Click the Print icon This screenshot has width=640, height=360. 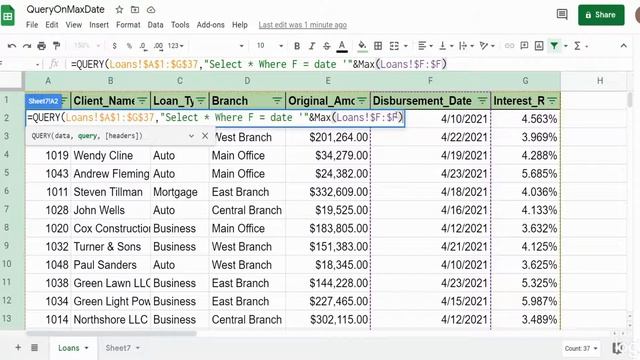pos(42,46)
